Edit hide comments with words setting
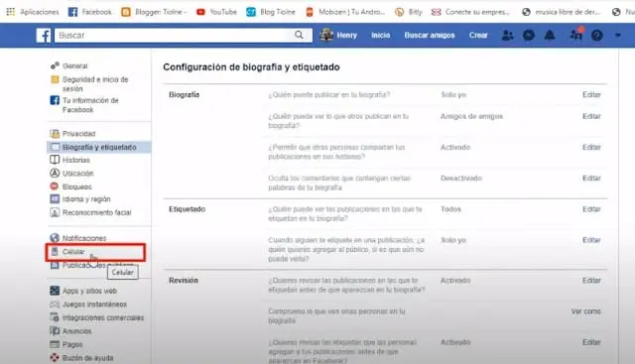The image size is (635, 364). pyautogui.click(x=591, y=179)
